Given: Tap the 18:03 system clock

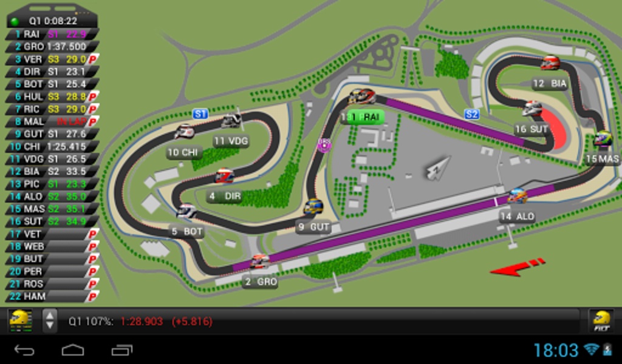Looking at the screenshot, I should [x=556, y=350].
